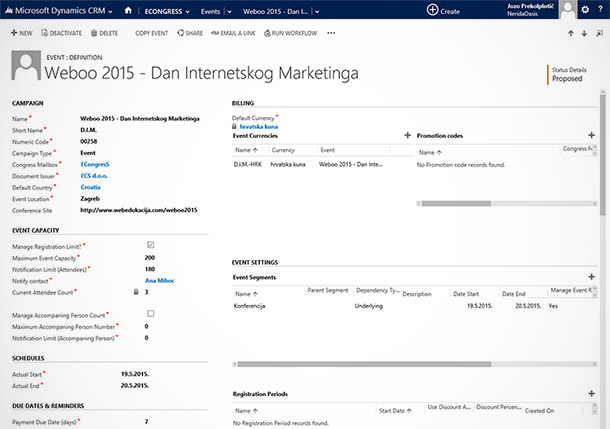610x429 pixels.
Task: Open Ana Mihoc contact link
Action: click(160, 280)
